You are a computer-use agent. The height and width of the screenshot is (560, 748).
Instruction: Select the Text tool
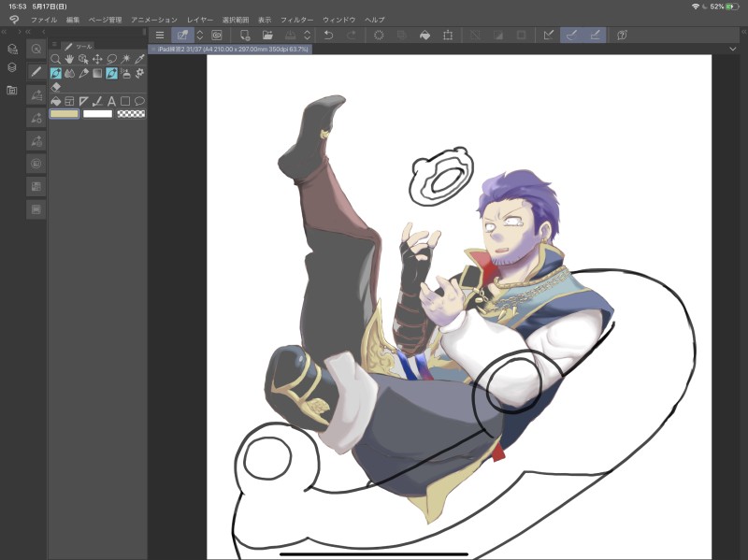(x=111, y=101)
